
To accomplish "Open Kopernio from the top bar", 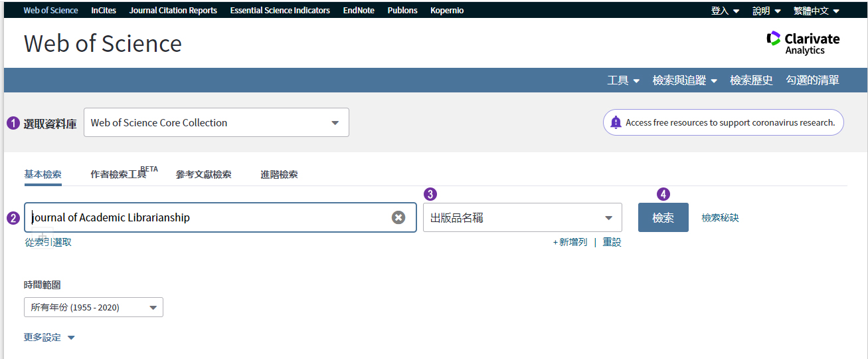I will pyautogui.click(x=447, y=10).
